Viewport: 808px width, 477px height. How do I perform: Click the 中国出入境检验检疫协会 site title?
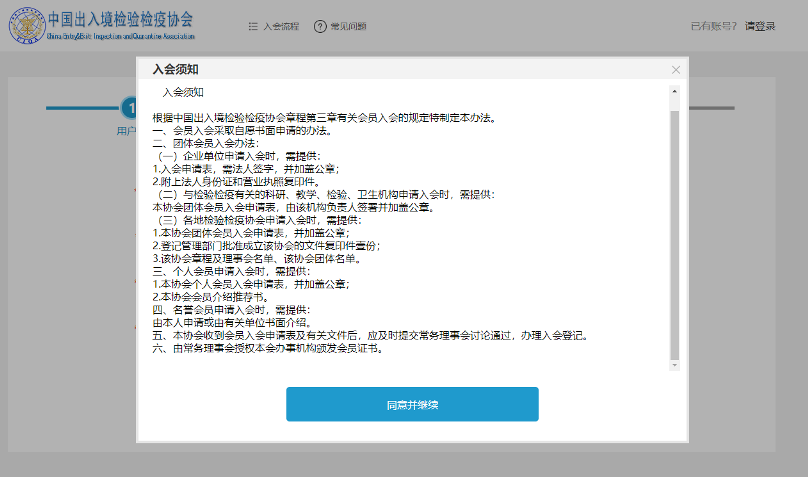[121, 20]
